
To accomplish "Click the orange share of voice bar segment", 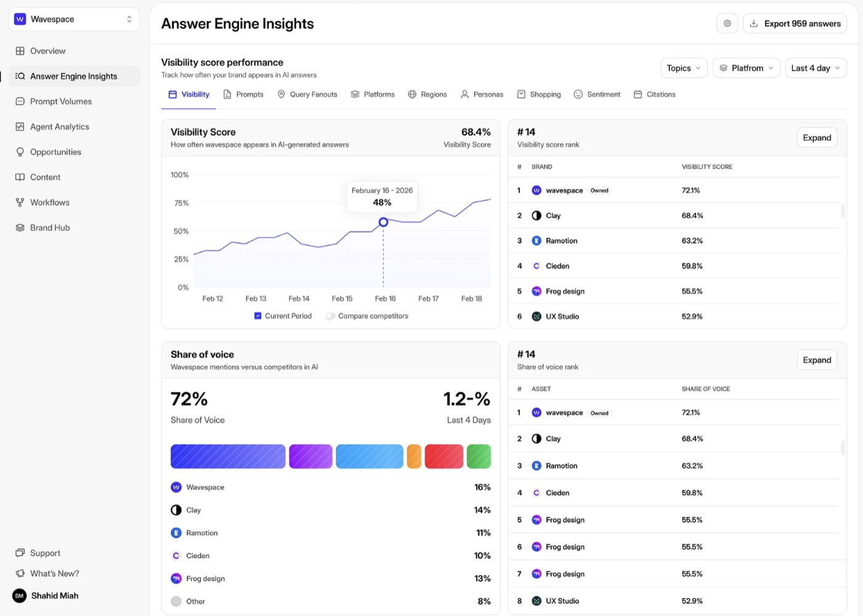I will click(414, 456).
